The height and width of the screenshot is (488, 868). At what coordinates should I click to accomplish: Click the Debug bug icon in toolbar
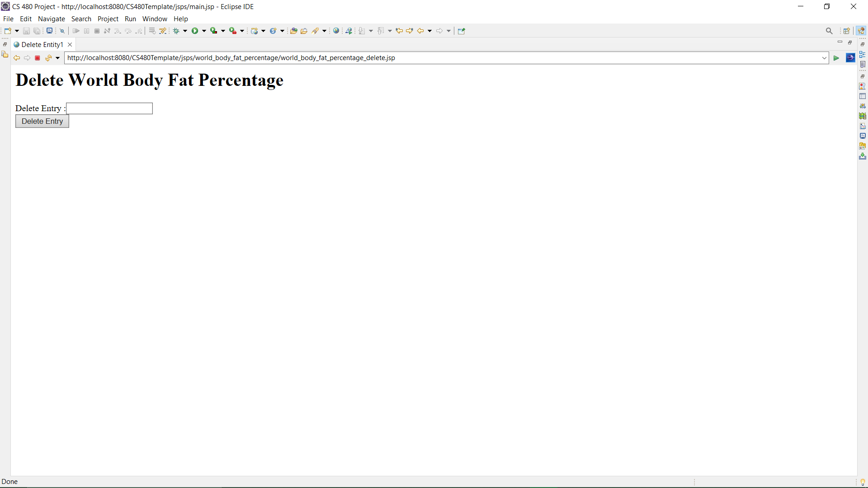point(176,31)
